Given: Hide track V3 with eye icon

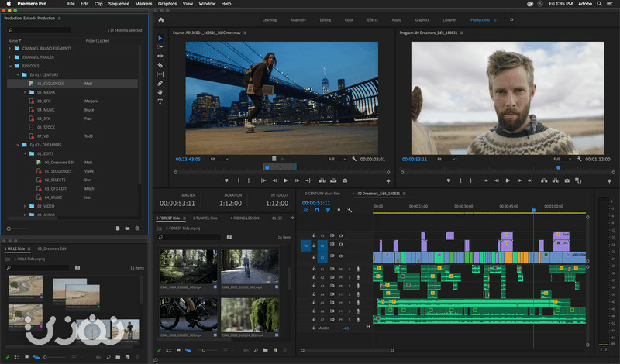Looking at the screenshot, I should tap(340, 235).
